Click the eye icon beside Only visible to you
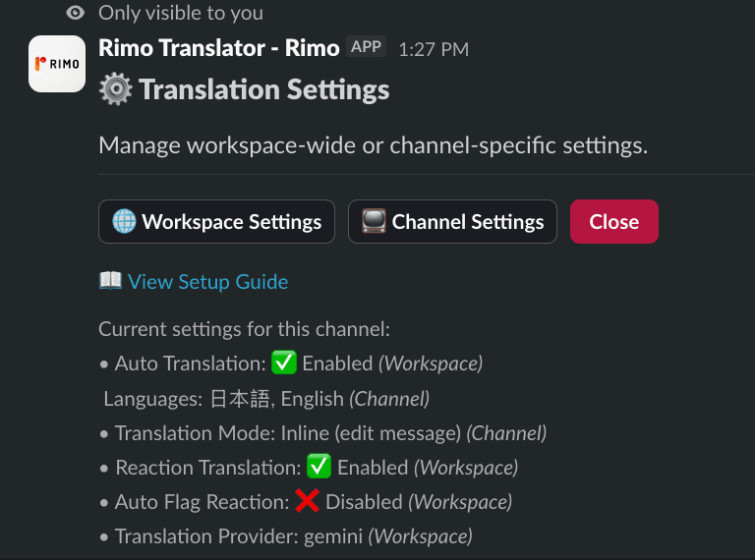Image resolution: width=755 pixels, height=560 pixels. point(75,13)
